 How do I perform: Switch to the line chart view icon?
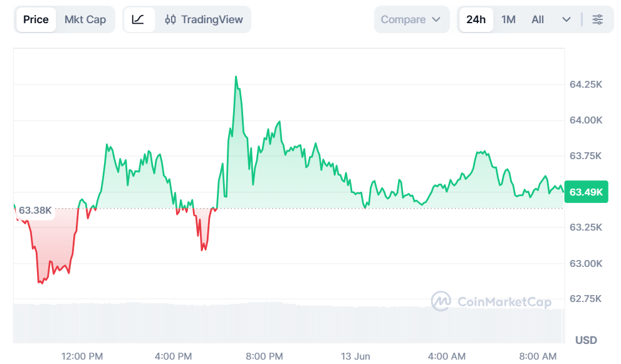tap(138, 19)
